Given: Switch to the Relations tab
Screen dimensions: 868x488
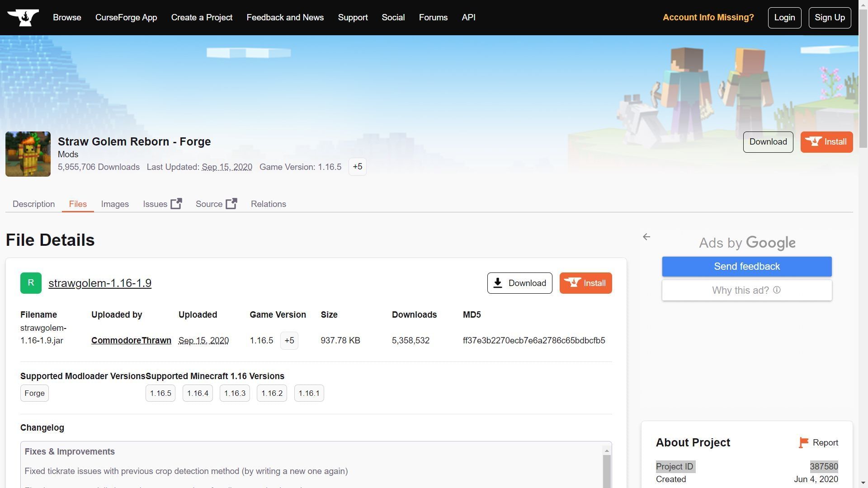Looking at the screenshot, I should (x=268, y=204).
